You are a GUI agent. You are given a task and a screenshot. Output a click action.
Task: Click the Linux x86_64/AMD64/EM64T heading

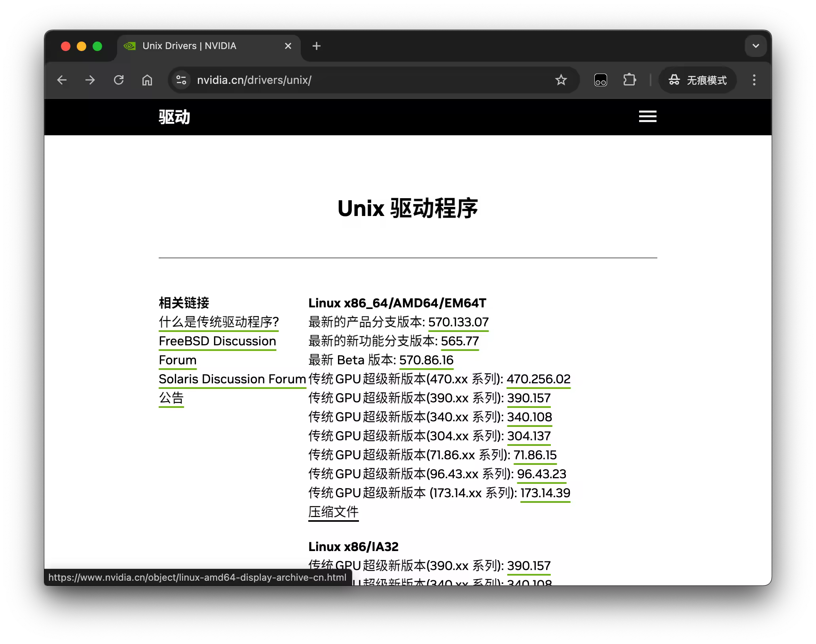pyautogui.click(x=397, y=303)
